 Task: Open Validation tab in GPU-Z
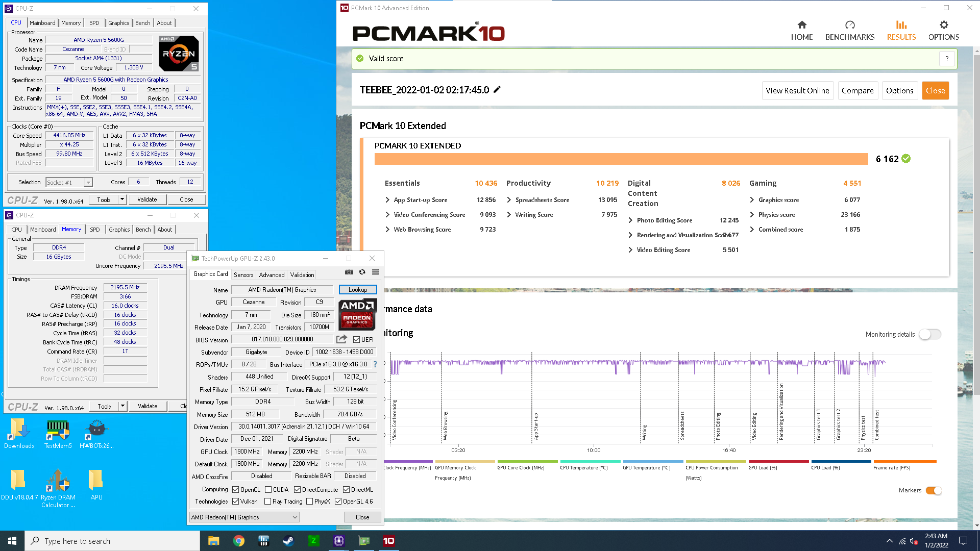302,275
